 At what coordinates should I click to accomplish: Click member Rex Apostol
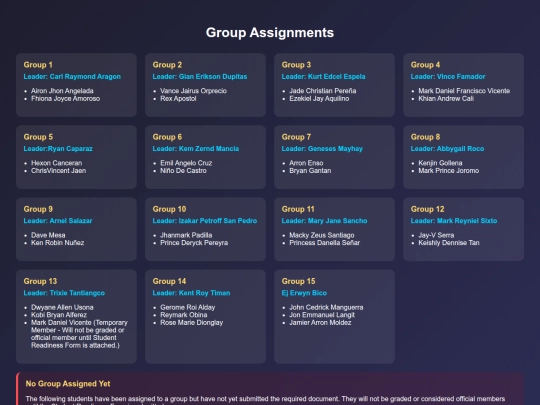pyautogui.click(x=178, y=98)
